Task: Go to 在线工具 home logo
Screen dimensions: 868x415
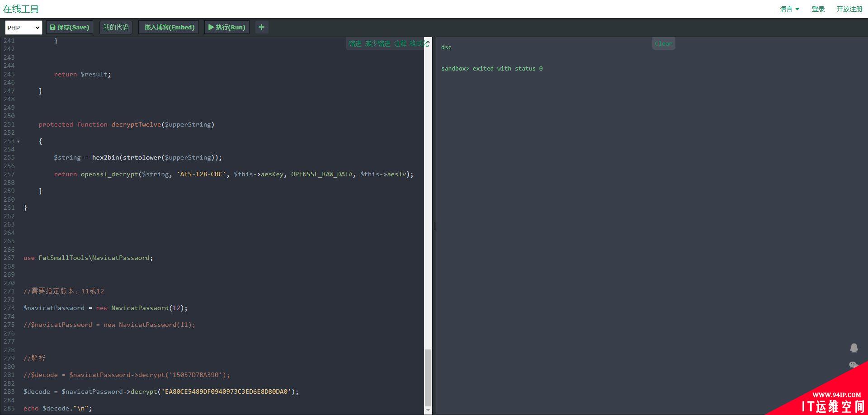Action: tap(21, 9)
